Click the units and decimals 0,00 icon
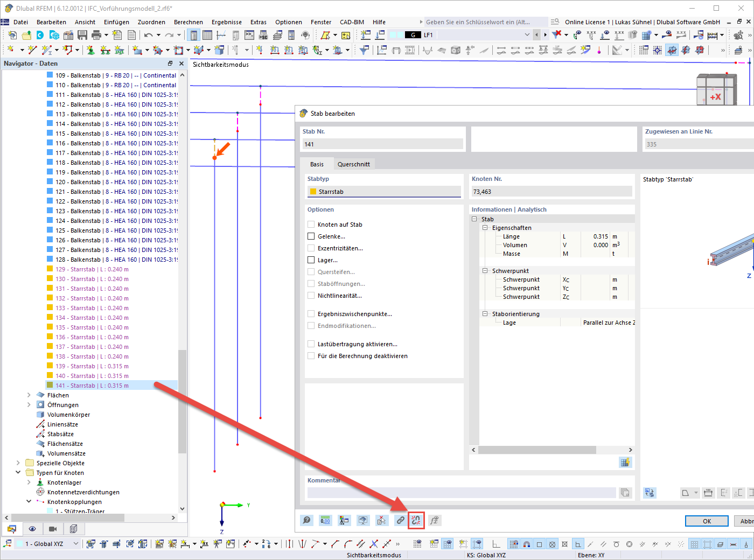 click(325, 520)
